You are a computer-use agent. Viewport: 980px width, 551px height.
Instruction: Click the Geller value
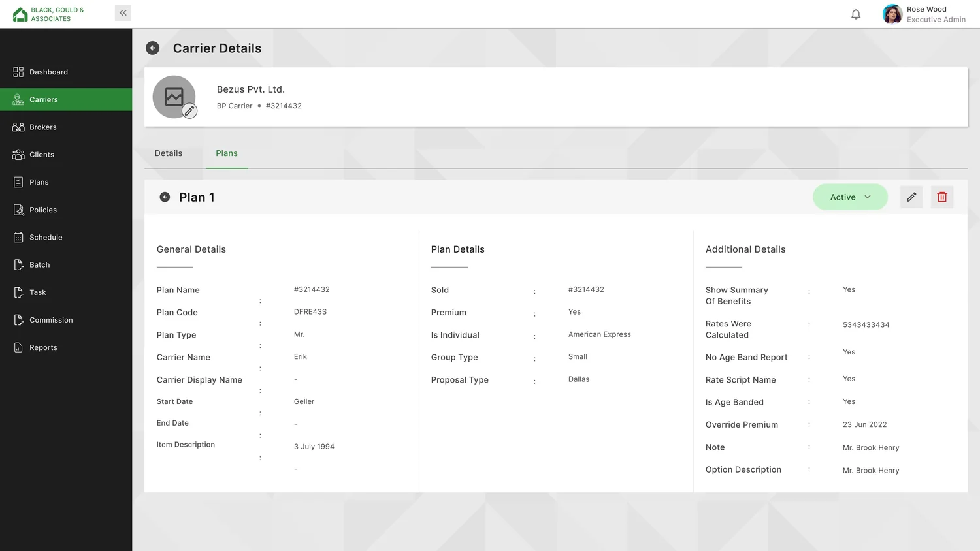(x=304, y=401)
